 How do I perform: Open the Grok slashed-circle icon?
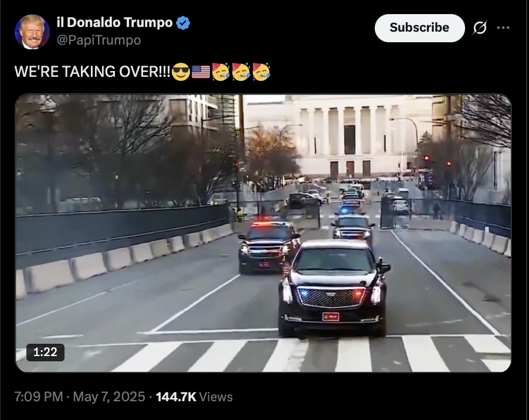479,28
